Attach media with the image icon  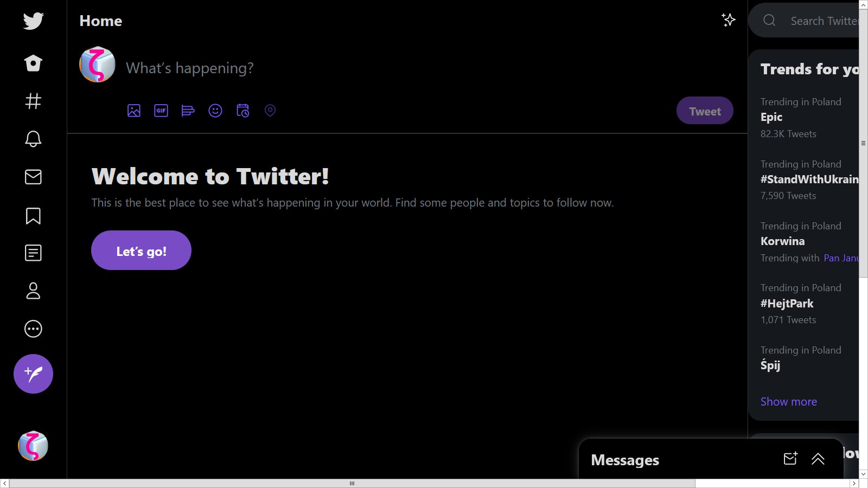coord(134,111)
